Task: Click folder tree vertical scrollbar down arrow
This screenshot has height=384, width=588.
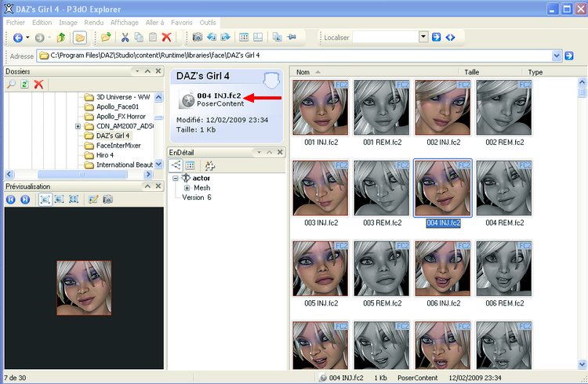Action: [x=158, y=165]
